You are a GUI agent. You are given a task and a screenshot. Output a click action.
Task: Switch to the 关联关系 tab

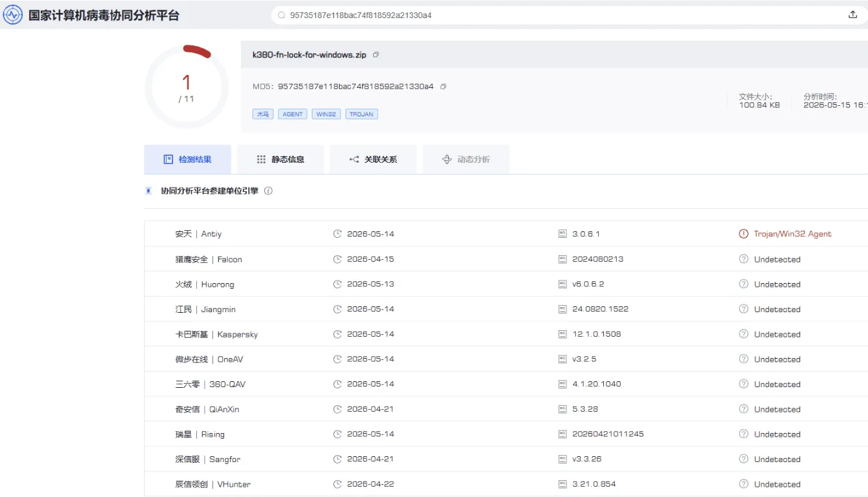(373, 159)
